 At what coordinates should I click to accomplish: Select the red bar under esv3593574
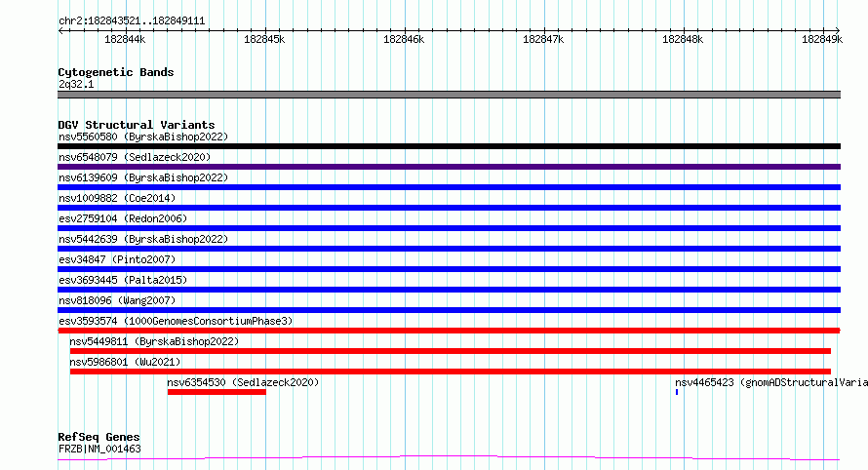coord(449,331)
